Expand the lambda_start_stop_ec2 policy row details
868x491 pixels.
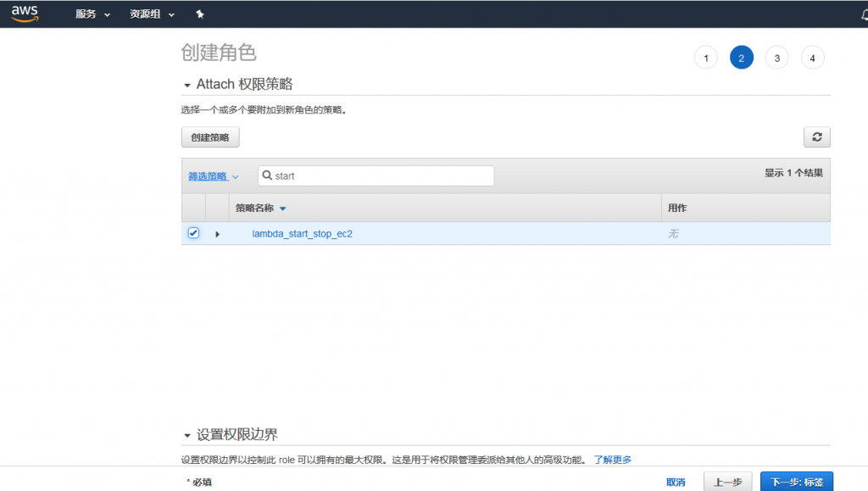click(x=217, y=234)
